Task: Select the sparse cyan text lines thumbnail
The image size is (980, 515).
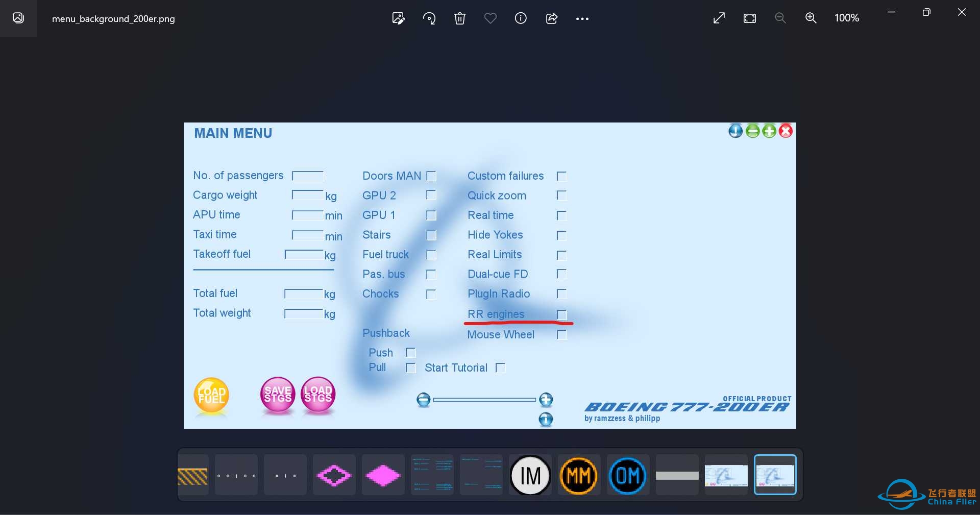Action: point(481,475)
